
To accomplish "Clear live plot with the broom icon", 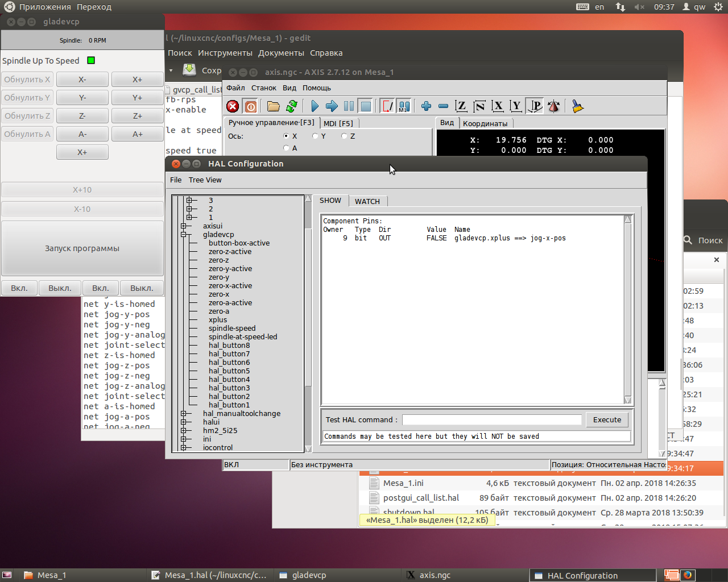I will (577, 106).
